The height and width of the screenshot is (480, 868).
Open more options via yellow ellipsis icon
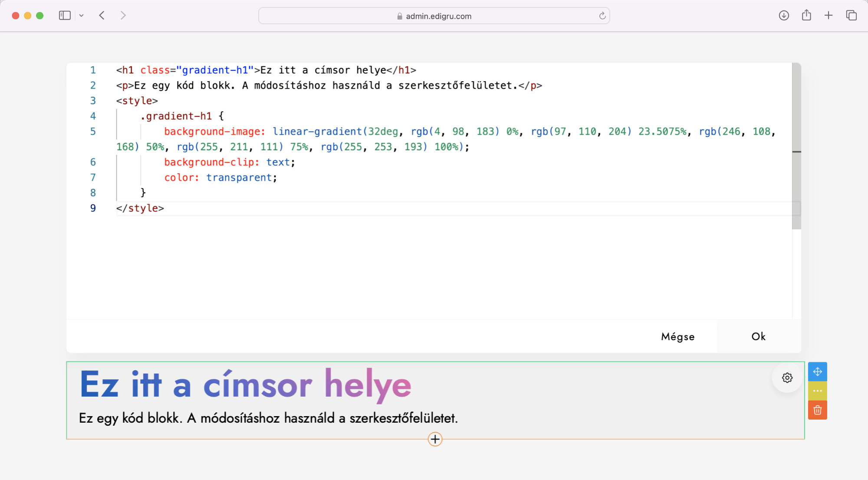click(x=818, y=391)
